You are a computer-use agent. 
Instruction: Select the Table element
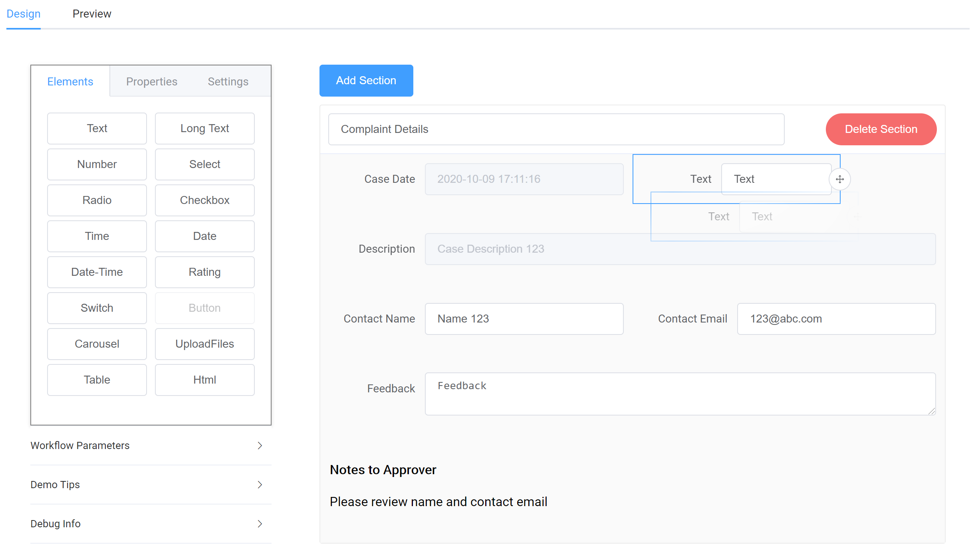97,380
